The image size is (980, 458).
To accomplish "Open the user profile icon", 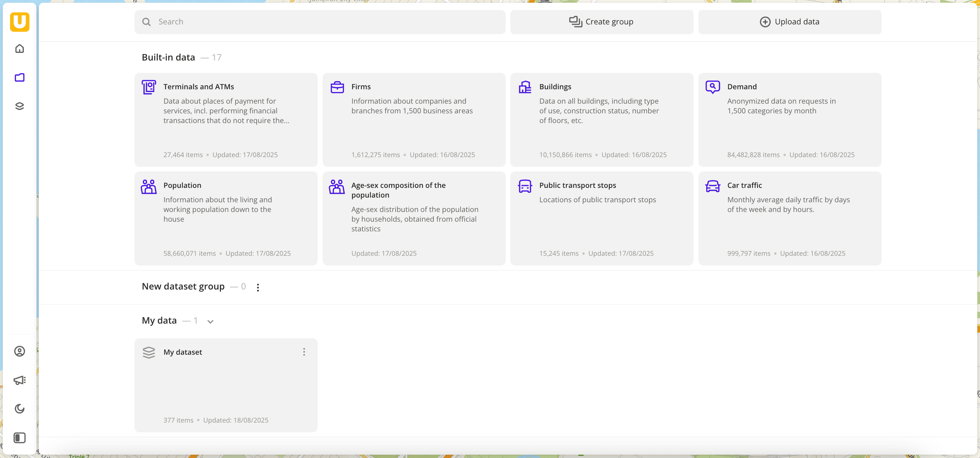I will (x=19, y=351).
